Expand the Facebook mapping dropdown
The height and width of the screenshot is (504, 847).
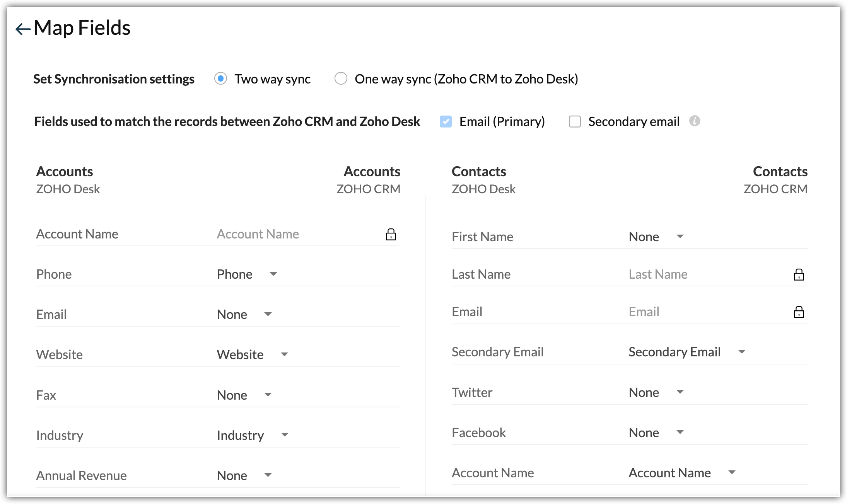point(680,432)
